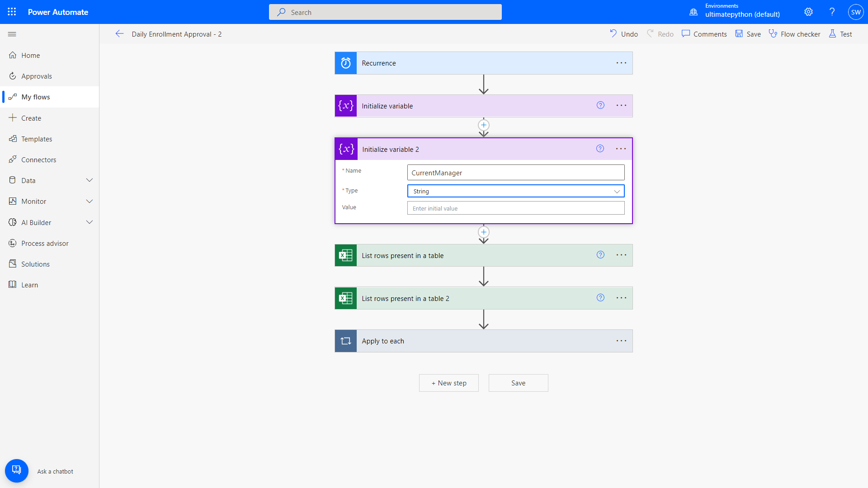Open the Type dropdown showing String
Screen dimensions: 868x488
point(516,191)
